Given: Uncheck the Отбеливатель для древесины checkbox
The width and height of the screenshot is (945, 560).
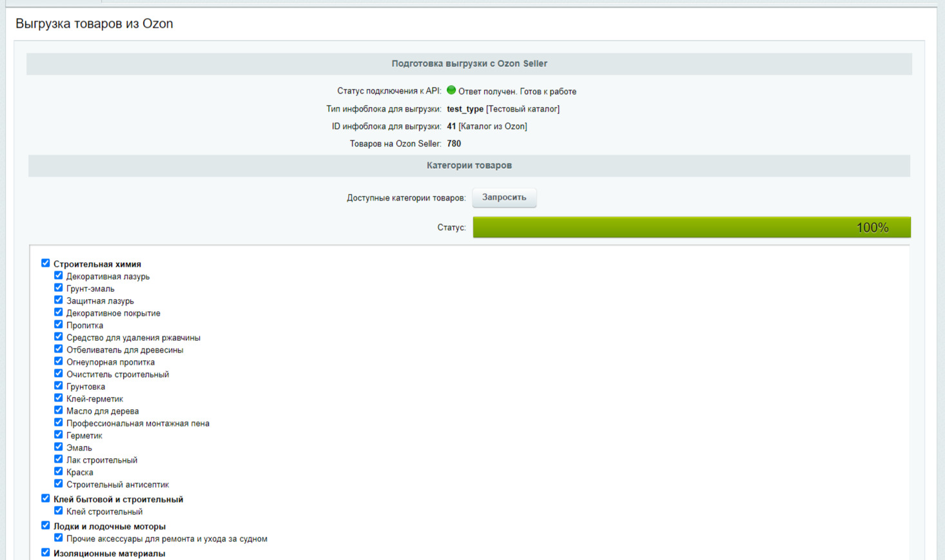Looking at the screenshot, I should 59,349.
